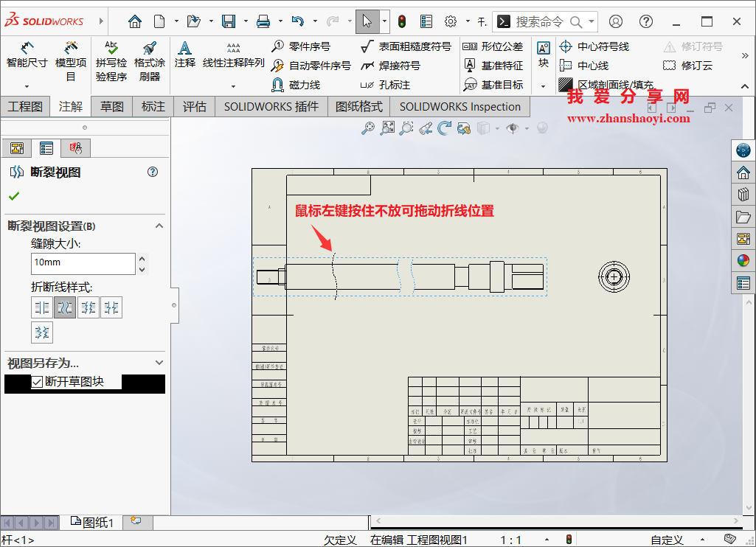Select the zigzag break line style
Screen dimensions: 756x547
pyautogui.click(x=89, y=307)
